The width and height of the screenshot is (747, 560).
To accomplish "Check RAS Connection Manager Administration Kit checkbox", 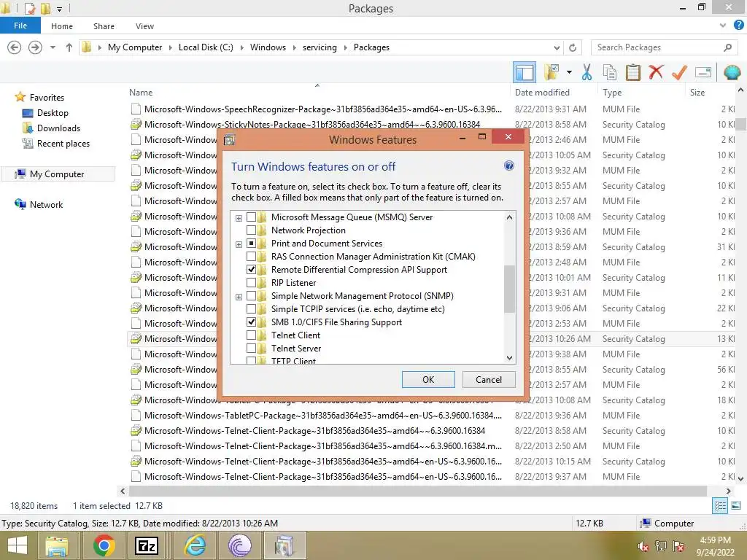I will (251, 256).
